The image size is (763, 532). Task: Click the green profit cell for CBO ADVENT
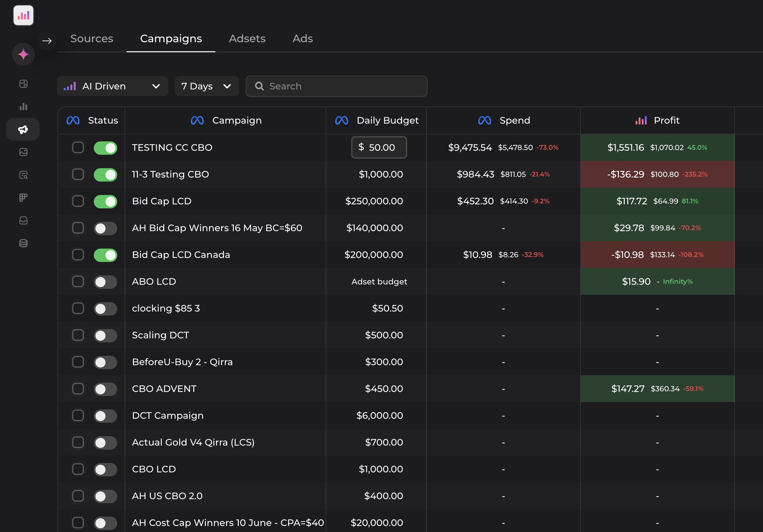point(656,389)
